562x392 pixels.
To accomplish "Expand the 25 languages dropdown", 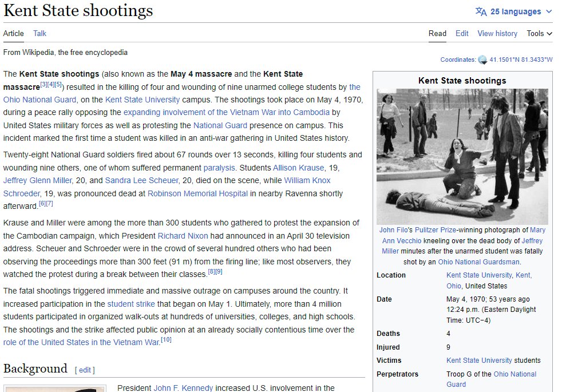I will click(x=514, y=11).
